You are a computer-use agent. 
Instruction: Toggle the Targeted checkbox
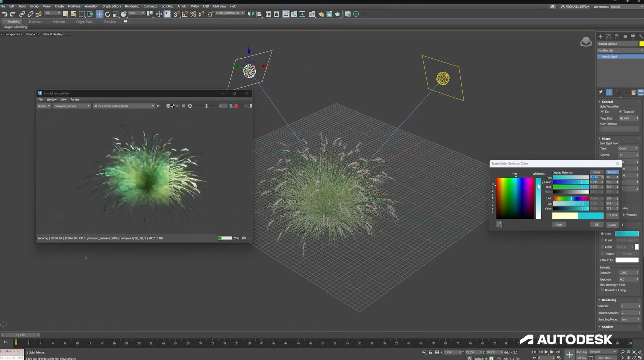click(x=621, y=111)
